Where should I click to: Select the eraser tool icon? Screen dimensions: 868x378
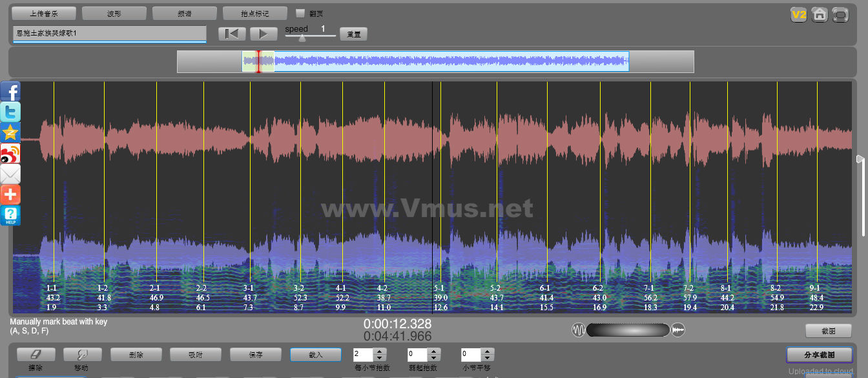click(36, 355)
